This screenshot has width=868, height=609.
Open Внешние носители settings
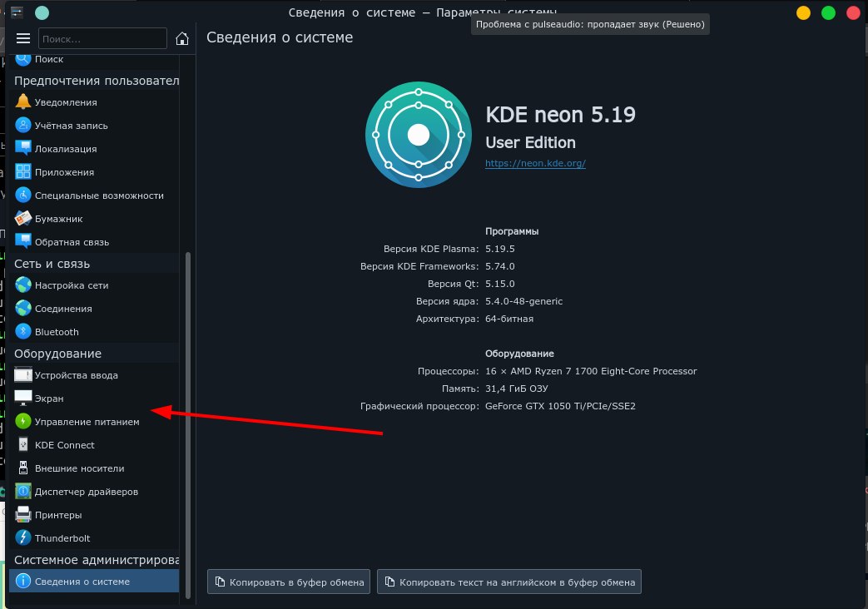point(94,468)
